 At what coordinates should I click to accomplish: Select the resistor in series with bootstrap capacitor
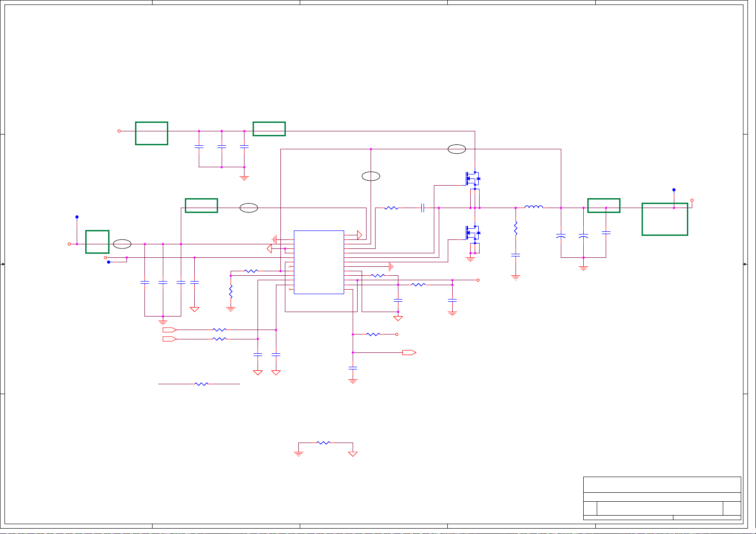point(391,208)
